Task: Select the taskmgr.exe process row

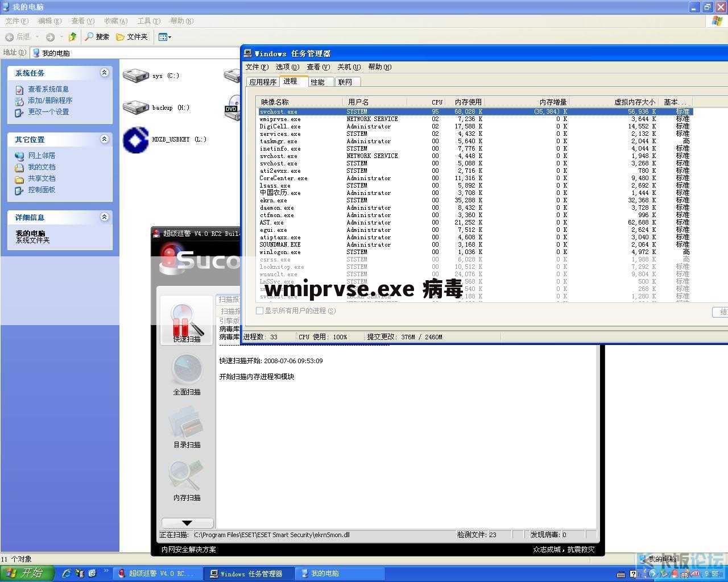Action: [475, 142]
